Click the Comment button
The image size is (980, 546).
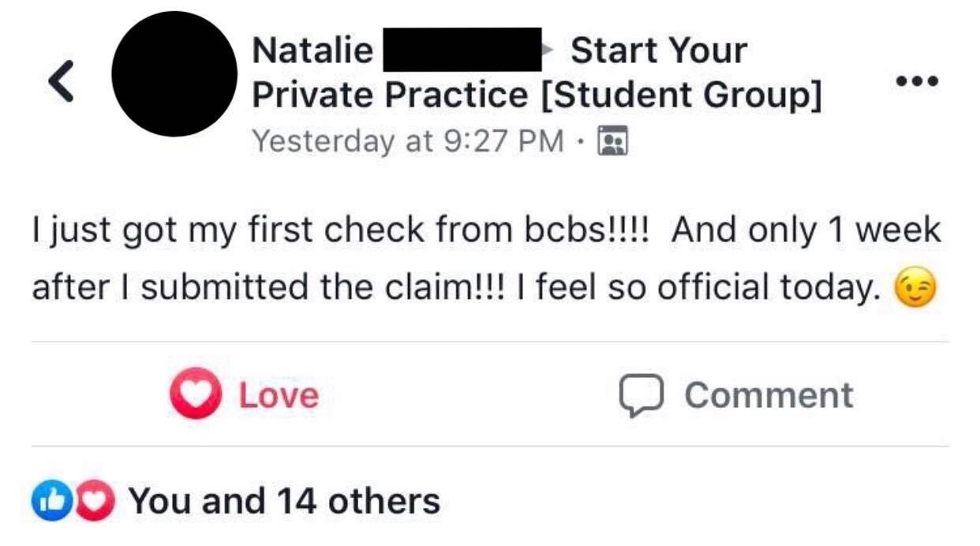click(736, 395)
